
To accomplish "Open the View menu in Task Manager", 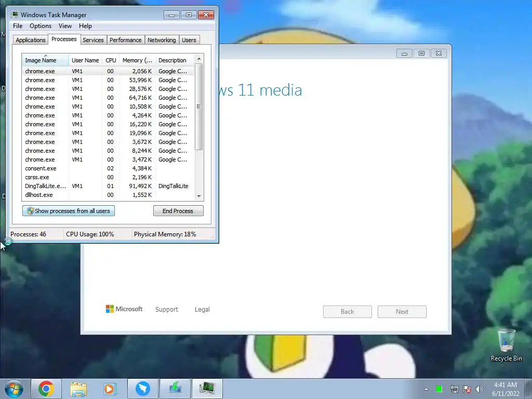I will (65, 26).
